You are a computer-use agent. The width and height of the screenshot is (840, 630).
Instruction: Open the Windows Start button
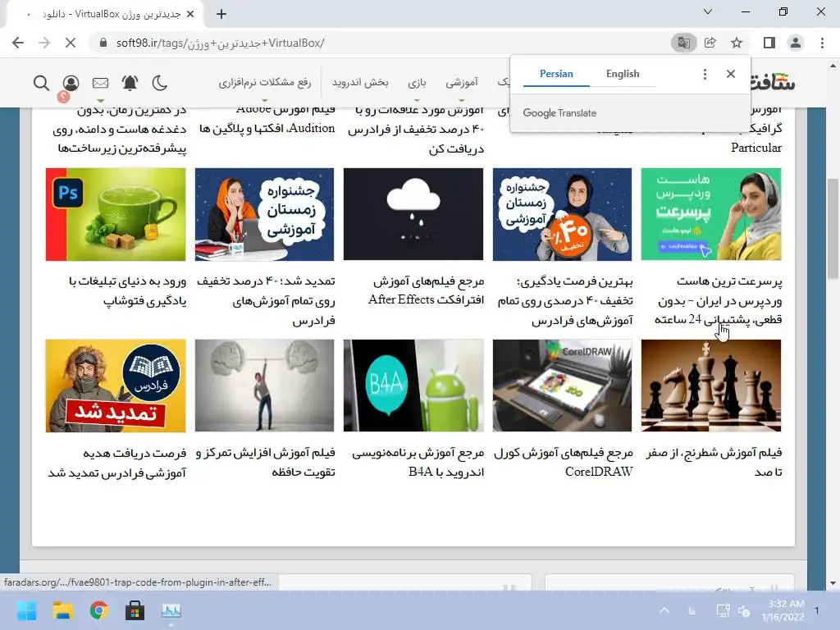tap(27, 610)
